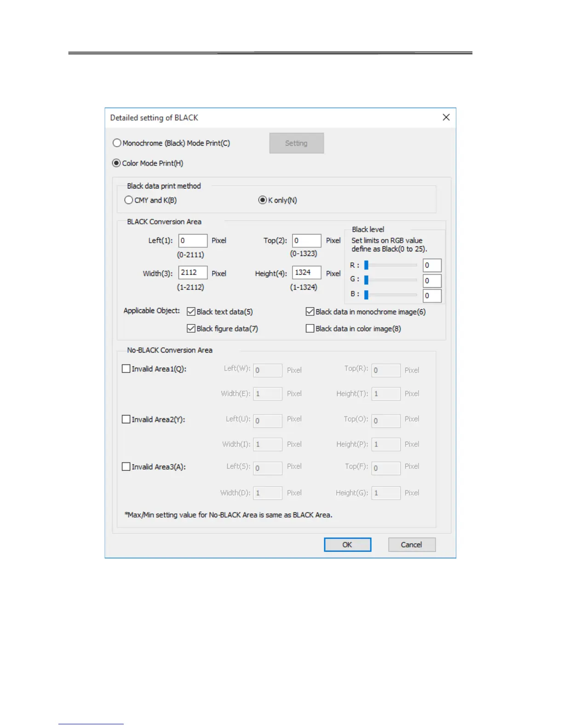Image resolution: width=563 pixels, height=728 pixels.
Task: Click Invalid Area1 Top(R) field
Action: tap(386, 370)
